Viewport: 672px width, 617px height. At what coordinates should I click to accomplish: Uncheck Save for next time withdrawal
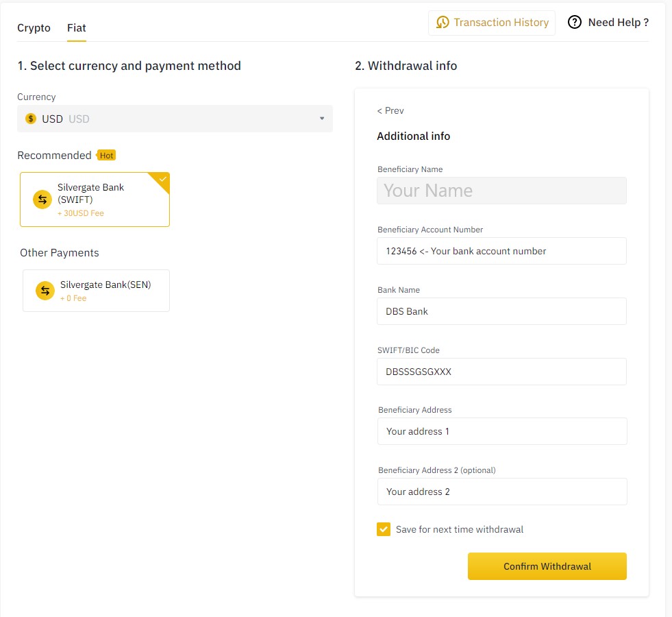point(384,529)
